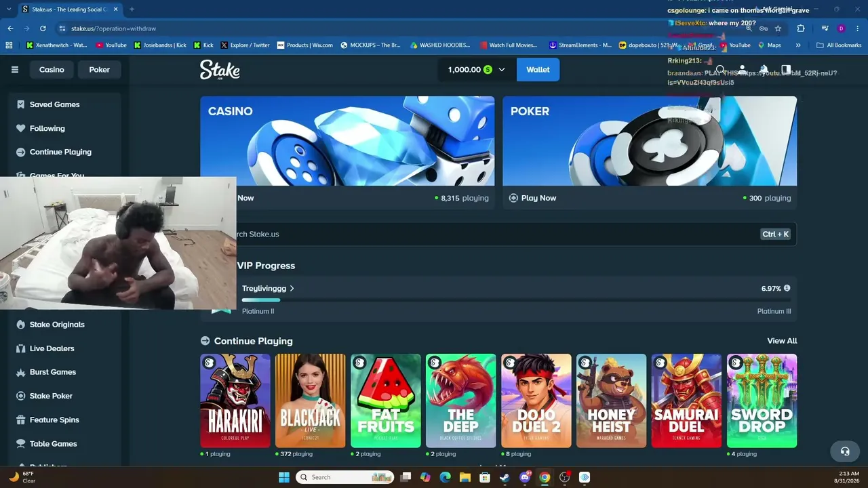Open the hamburger menu in Stake header
868x488 pixels.
15,70
